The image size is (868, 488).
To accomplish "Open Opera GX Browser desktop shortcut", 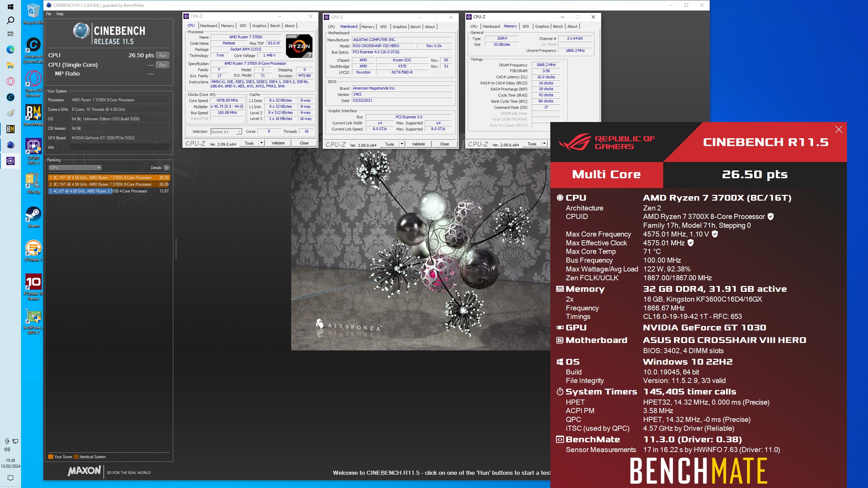I will tap(33, 84).
